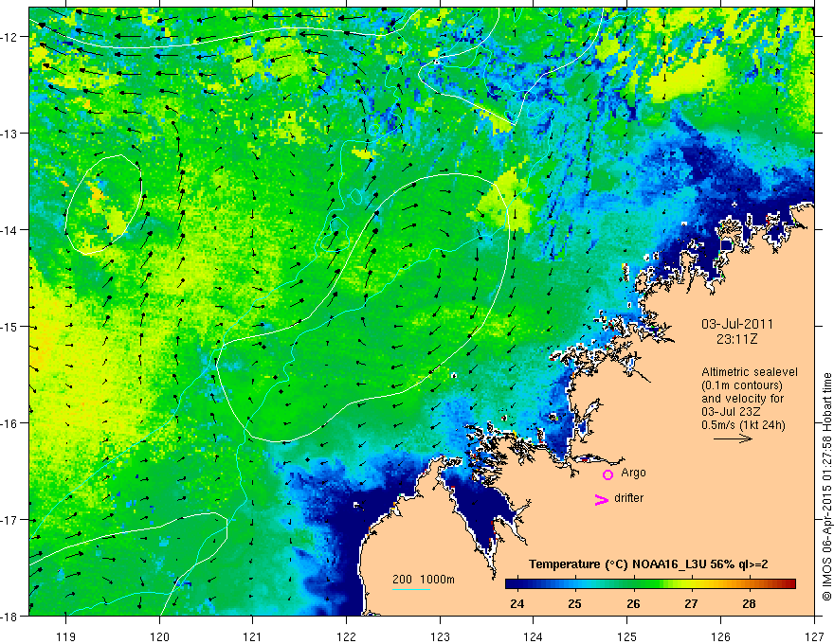Image resolution: width=834 pixels, height=644 pixels.
Task: Click the title 'Temperature (°C) NOAA16_L3U 56% ql>=2'
Action: pyautogui.click(x=648, y=564)
